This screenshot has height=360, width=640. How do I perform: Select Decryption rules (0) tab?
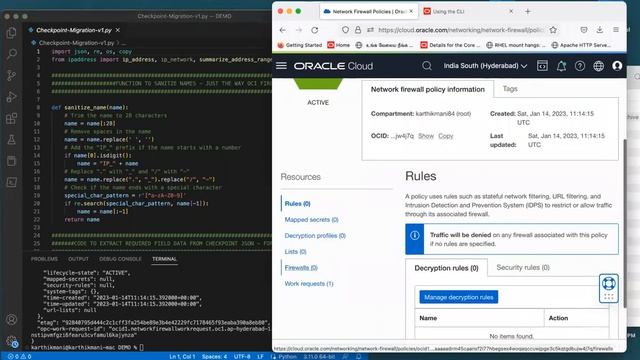click(x=446, y=268)
